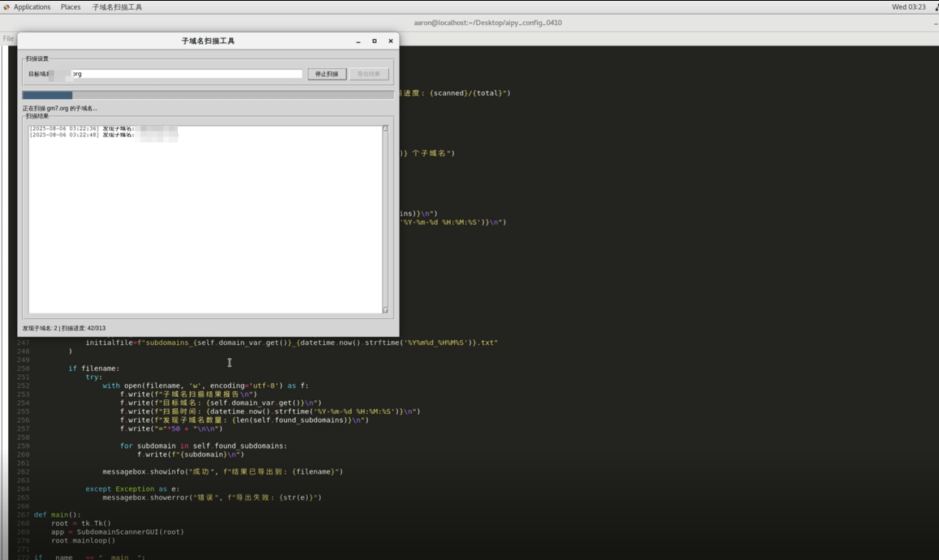Image resolution: width=939 pixels, height=560 pixels.
Task: Click the 扫描结果 group label
Action: 37,116
